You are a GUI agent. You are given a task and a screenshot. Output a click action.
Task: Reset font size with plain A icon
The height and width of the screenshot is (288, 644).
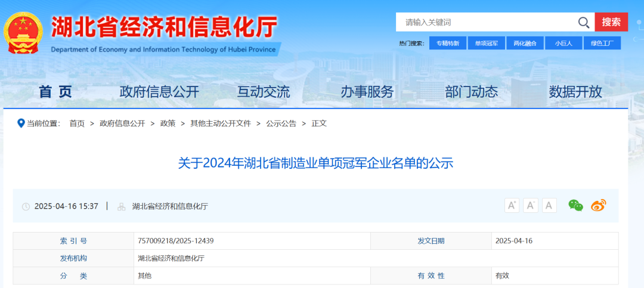[x=549, y=206]
